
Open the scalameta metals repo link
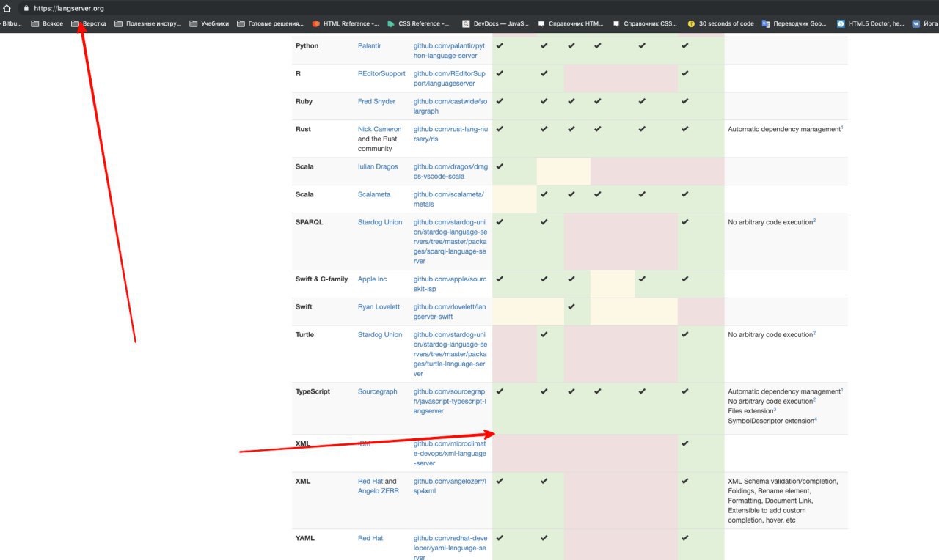[x=449, y=199]
